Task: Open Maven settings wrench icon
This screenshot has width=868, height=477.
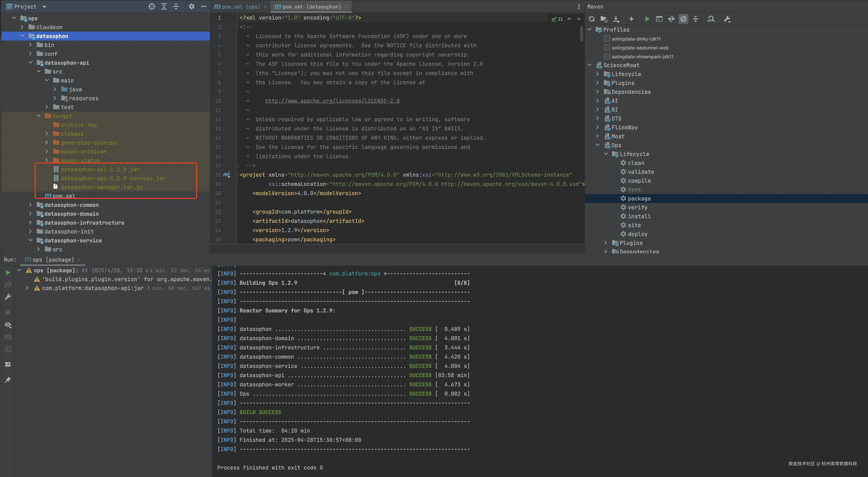Action: pos(727,19)
